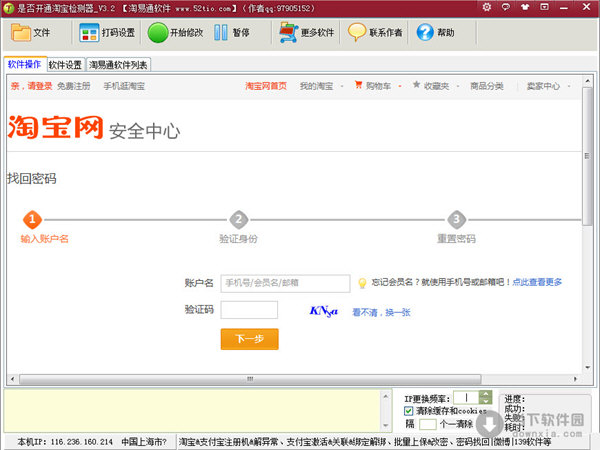Increase IP更换频率 with the up arrow
The image size is (600, 450).
(x=485, y=394)
